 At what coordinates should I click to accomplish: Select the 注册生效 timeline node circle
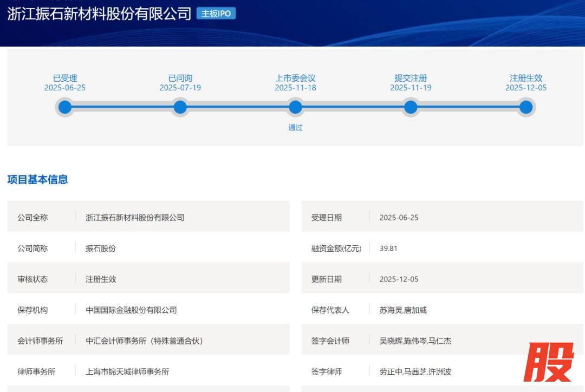pyautogui.click(x=526, y=107)
